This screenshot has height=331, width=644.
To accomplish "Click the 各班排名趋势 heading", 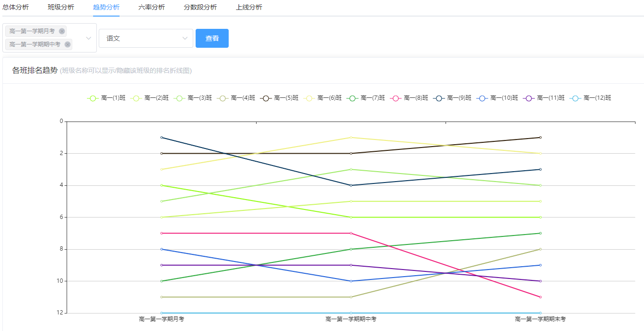I will coord(35,70).
